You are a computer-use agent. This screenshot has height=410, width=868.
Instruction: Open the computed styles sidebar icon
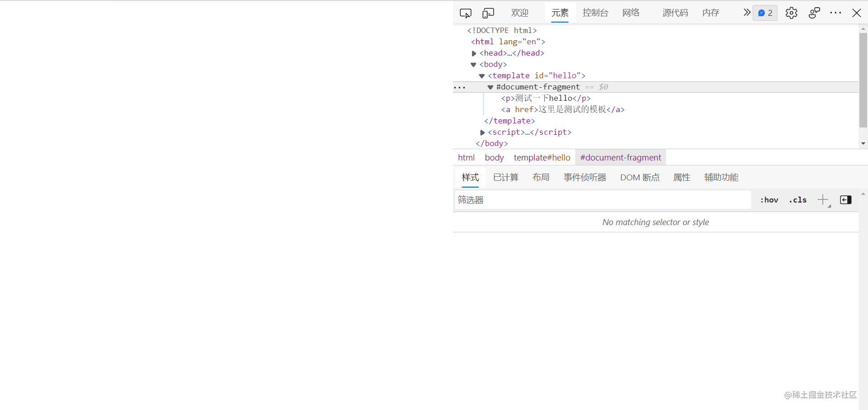(x=845, y=199)
